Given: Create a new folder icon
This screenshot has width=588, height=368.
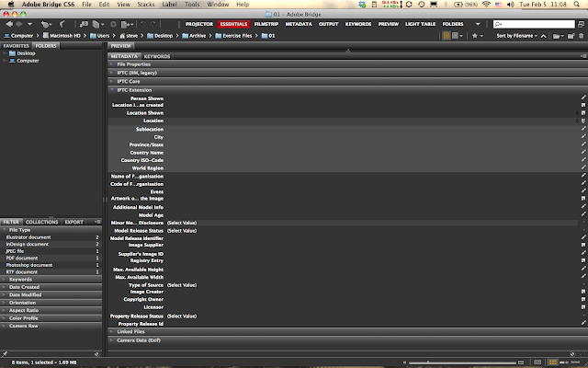Looking at the screenshot, I should [571, 36].
